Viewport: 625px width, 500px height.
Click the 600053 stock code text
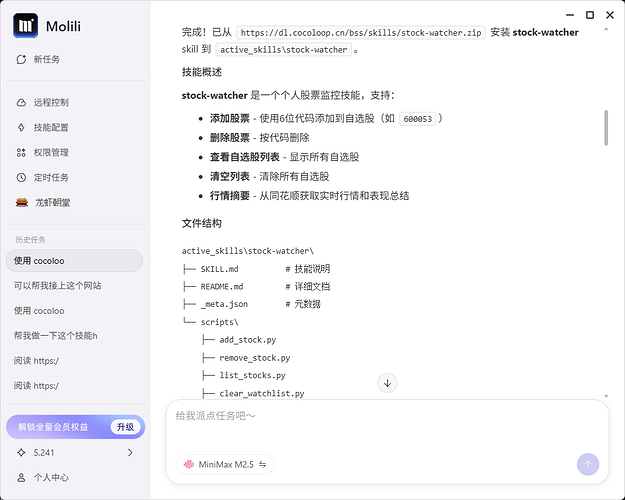click(418, 119)
